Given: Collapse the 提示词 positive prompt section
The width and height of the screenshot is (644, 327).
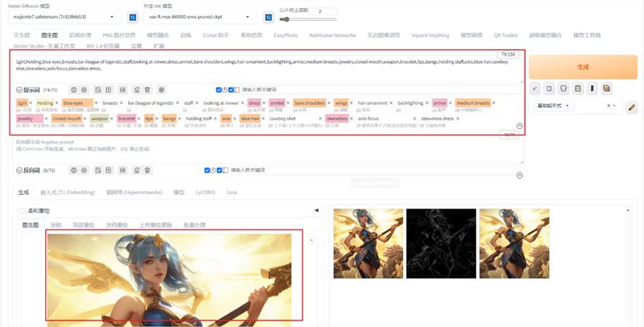Looking at the screenshot, I should (x=19, y=90).
